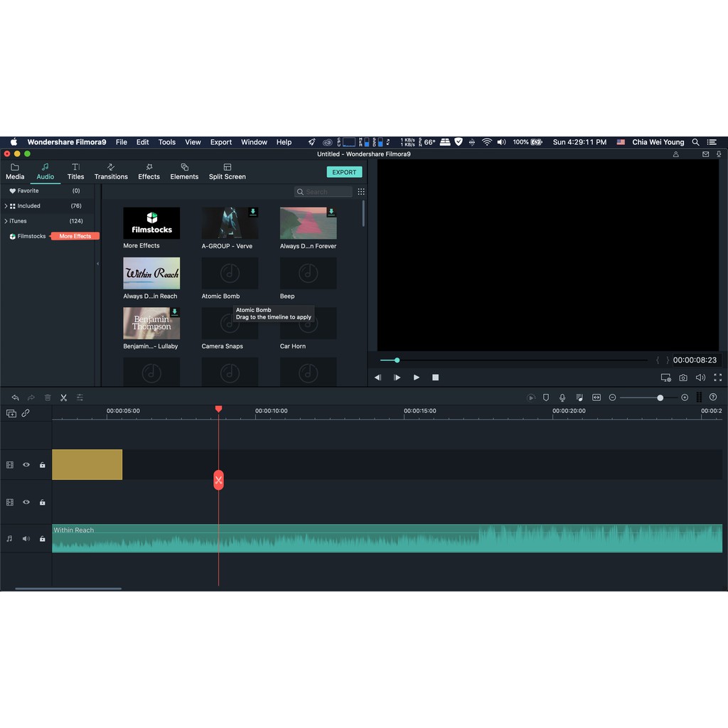Click the timeline zoom slider handle

(660, 398)
